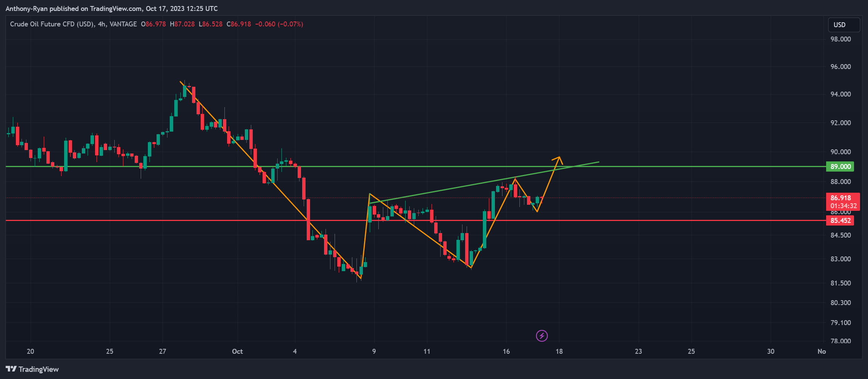This screenshot has height=379, width=868.
Task: Click the 80.300 price axis label
Action: [840, 303]
